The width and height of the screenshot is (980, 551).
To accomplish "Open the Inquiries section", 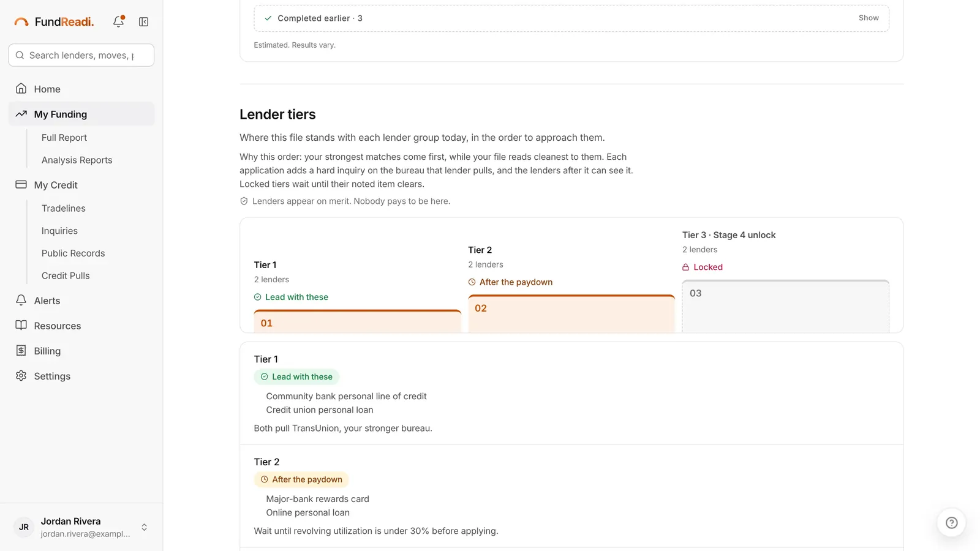I will 59,231.
